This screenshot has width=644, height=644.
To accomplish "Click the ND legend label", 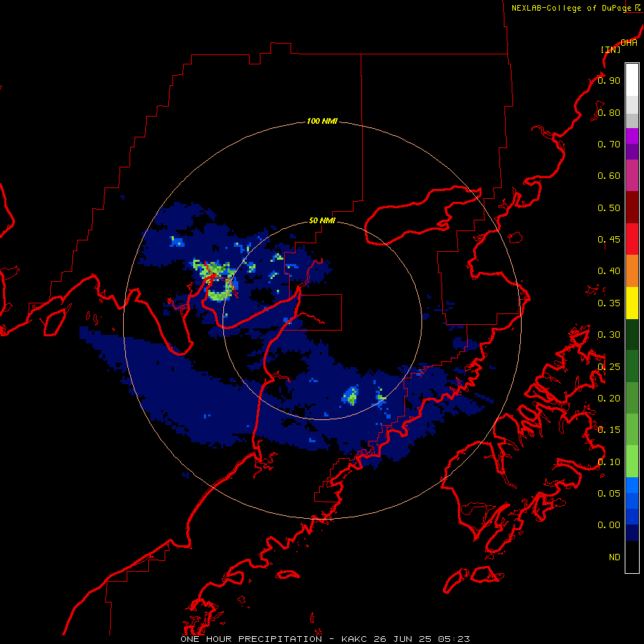I will click(x=615, y=557).
